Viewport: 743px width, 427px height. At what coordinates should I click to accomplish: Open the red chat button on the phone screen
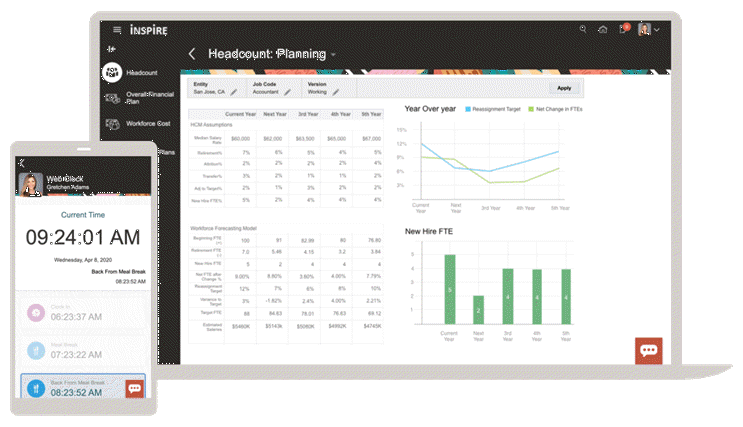(x=135, y=389)
